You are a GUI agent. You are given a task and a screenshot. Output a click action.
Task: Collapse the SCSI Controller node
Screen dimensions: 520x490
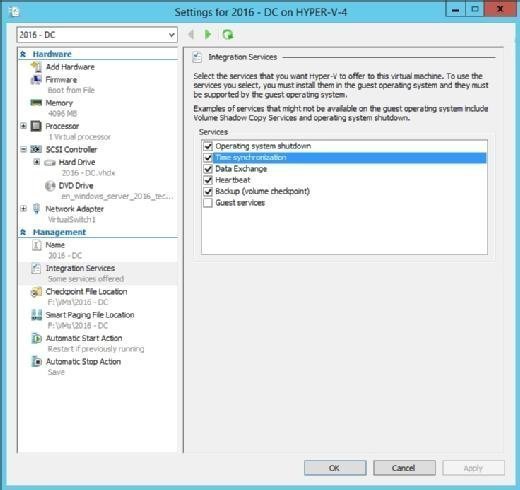point(23,149)
